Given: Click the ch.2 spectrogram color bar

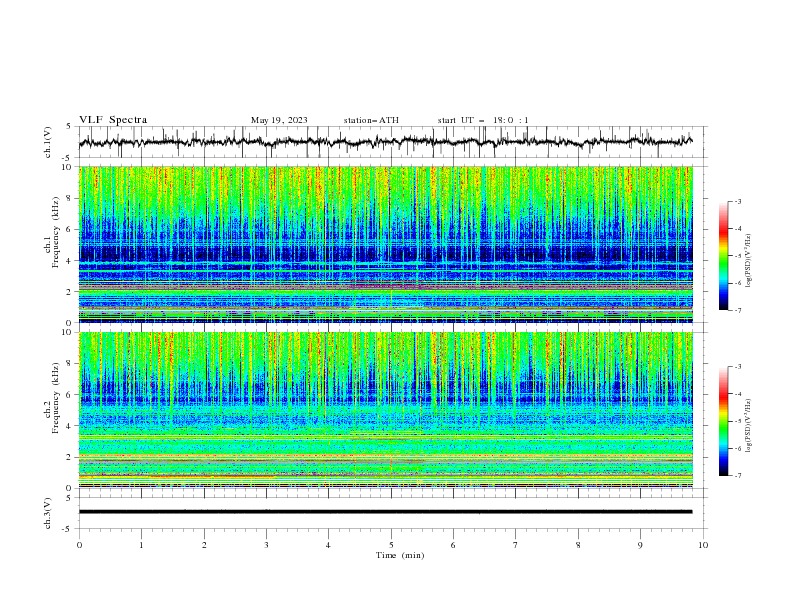Looking at the screenshot, I should pyautogui.click(x=723, y=421).
